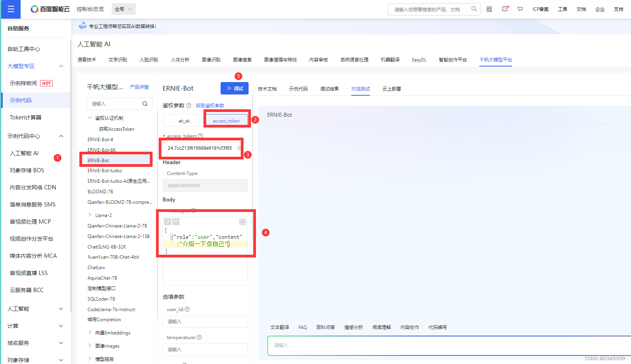Click the temperature input field
Screen dimensions: 631x364
(x=205, y=350)
